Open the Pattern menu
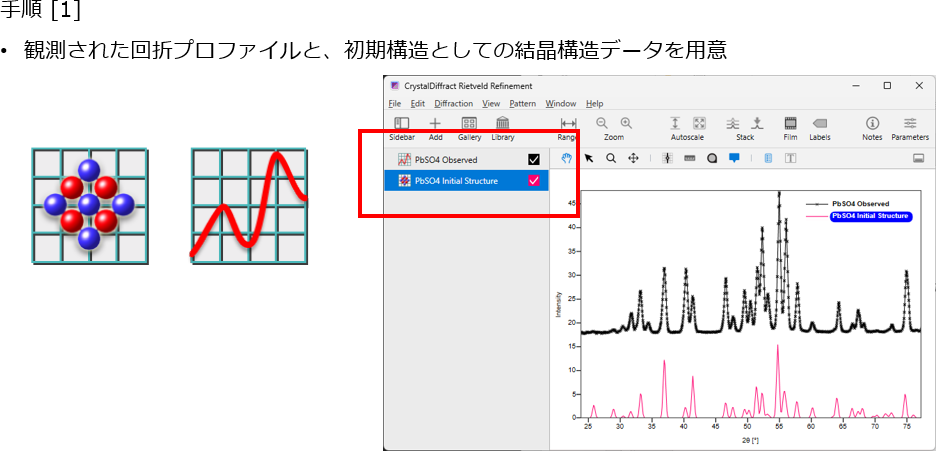936x451 pixels. click(522, 103)
